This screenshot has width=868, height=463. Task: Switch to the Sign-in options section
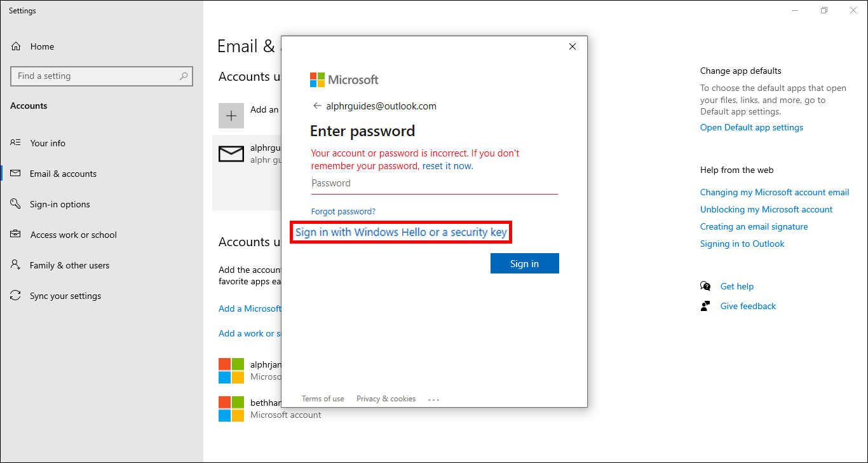tap(60, 204)
